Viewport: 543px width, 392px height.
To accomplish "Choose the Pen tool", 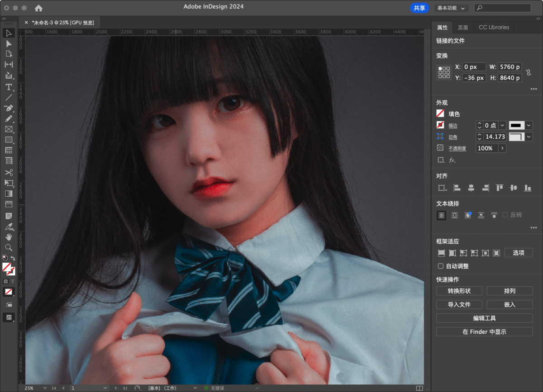I will [x=9, y=109].
